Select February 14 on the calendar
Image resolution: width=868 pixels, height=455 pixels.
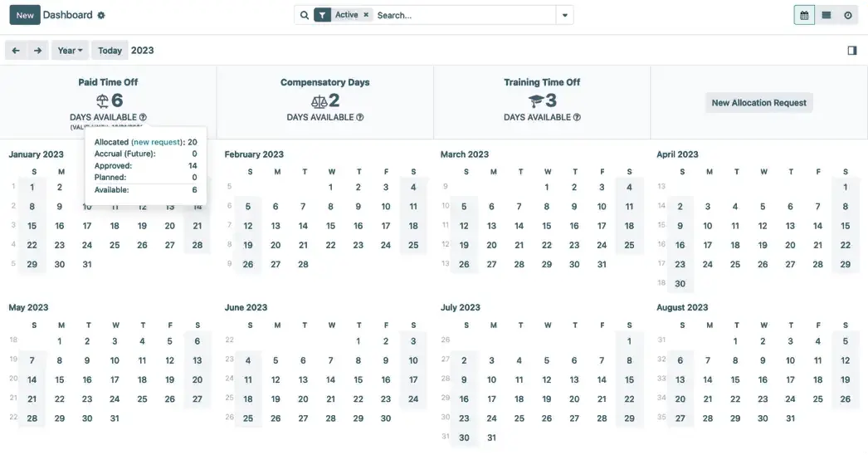tap(303, 226)
